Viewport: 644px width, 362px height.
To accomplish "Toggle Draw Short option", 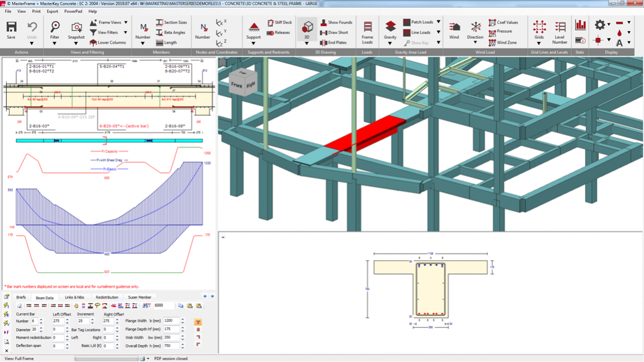I will click(x=334, y=32).
